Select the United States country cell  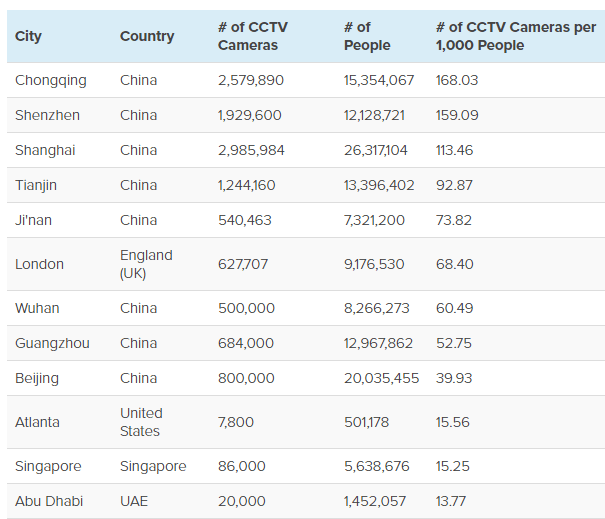(x=141, y=422)
